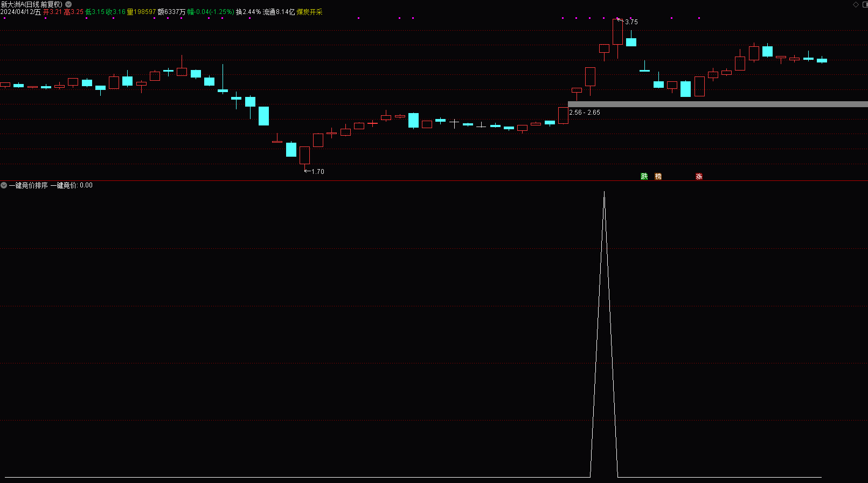
Task: Click the 一键竞价排序 indicator name
Action: point(29,185)
